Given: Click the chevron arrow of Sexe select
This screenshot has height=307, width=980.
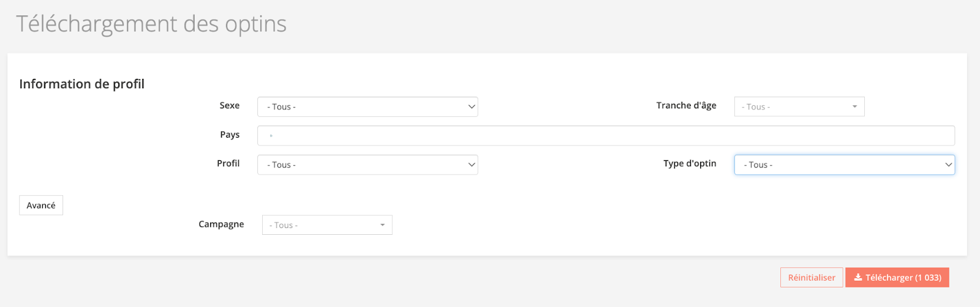Looking at the screenshot, I should [x=471, y=107].
